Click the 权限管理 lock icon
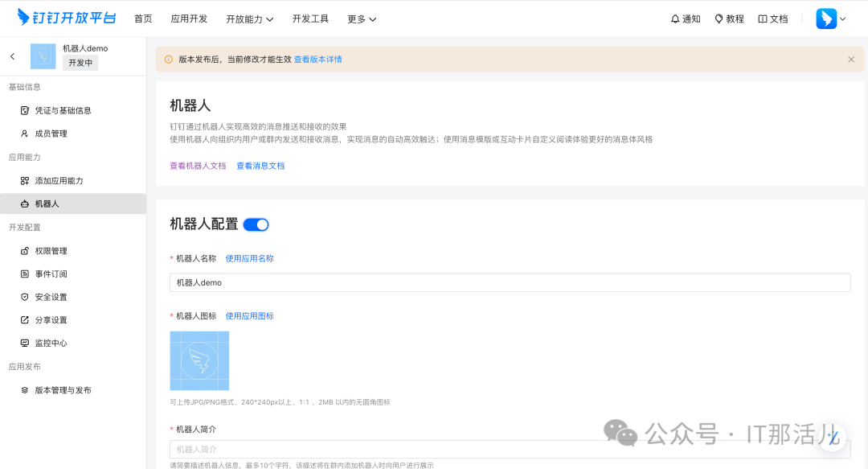This screenshot has height=469, width=868. tap(24, 251)
